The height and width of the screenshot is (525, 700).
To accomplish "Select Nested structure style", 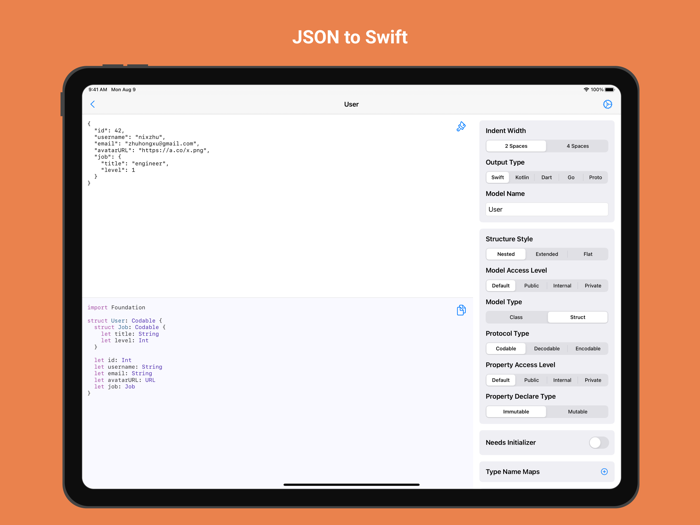I will click(x=506, y=254).
